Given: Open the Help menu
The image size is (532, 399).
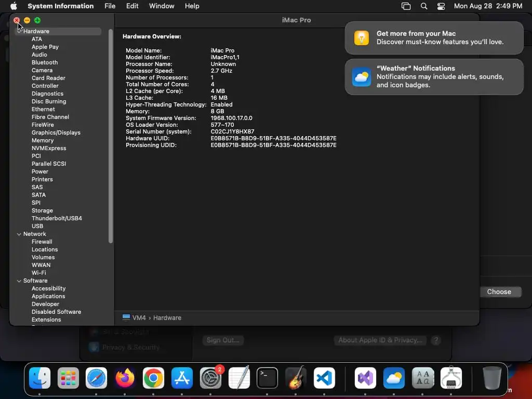Looking at the screenshot, I should 192,6.
